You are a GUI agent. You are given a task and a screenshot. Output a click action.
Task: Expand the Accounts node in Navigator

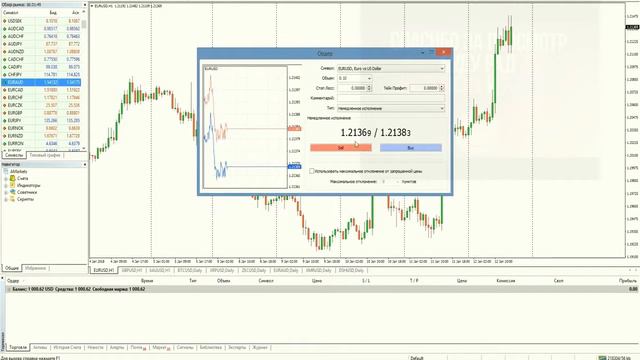pos(6,179)
